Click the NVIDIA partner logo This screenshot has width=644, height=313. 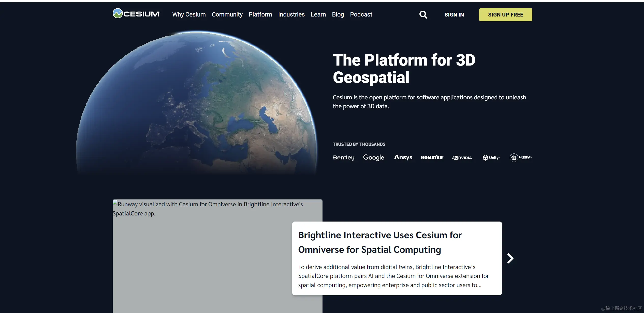tap(462, 158)
